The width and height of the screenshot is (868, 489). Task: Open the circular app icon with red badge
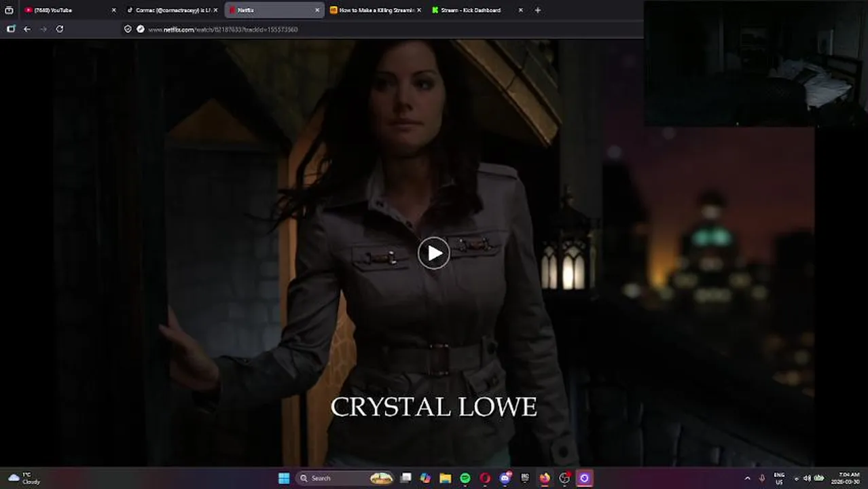point(564,478)
